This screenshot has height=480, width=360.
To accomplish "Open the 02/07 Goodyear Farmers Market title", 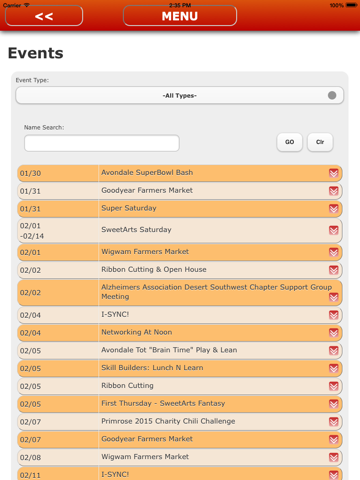I will 147,439.
